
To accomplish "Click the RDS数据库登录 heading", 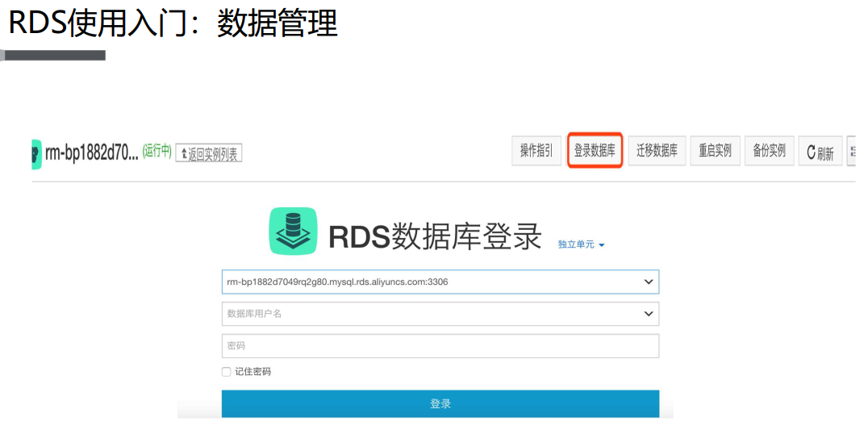I will (435, 237).
